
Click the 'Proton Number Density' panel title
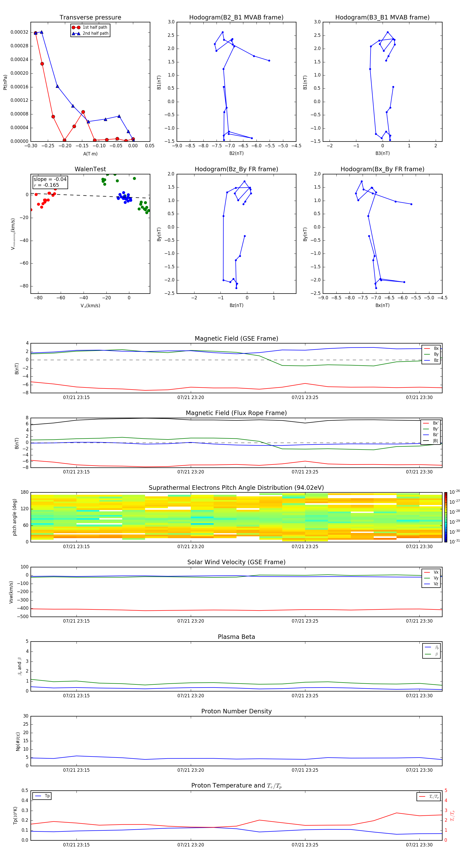[x=236, y=711]
